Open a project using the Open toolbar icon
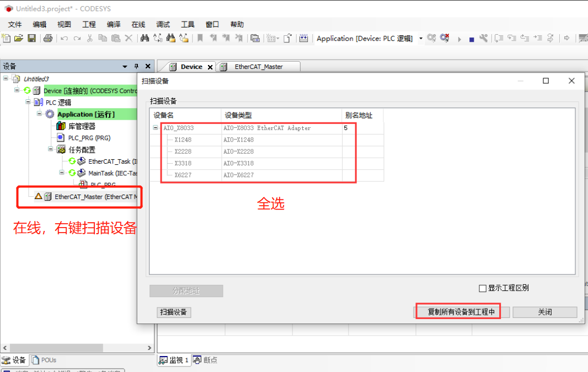The width and height of the screenshot is (588, 372). point(19,38)
